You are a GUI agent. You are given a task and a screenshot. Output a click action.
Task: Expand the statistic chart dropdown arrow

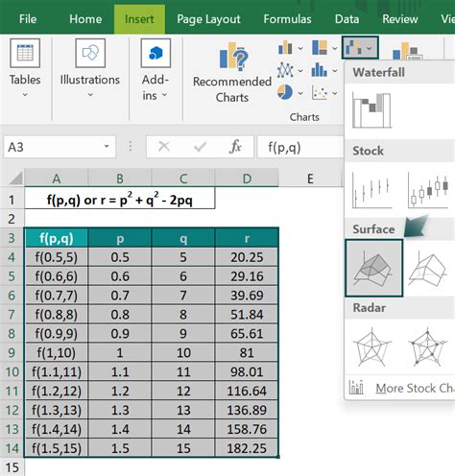click(x=335, y=71)
